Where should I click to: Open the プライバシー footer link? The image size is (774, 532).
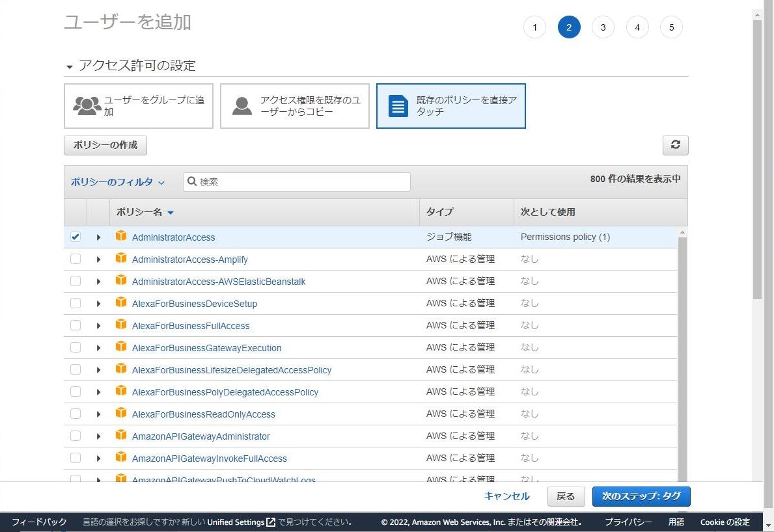[x=628, y=522]
